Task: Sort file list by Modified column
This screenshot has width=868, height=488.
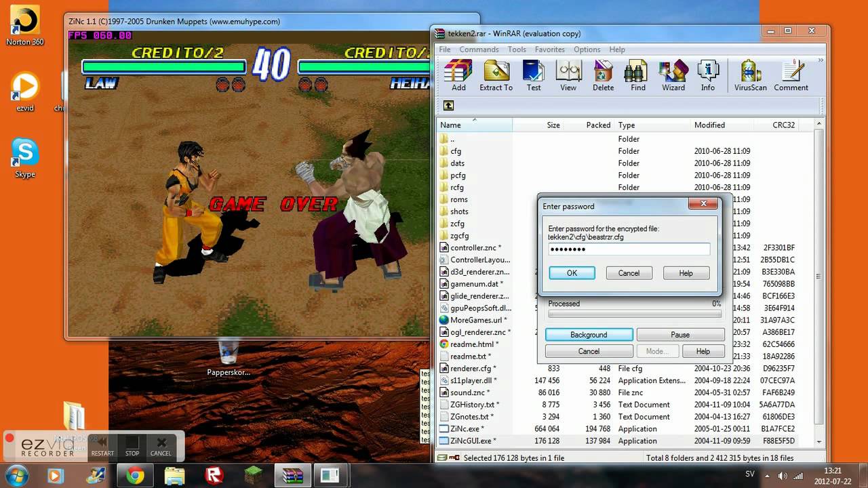Action: tap(722, 125)
